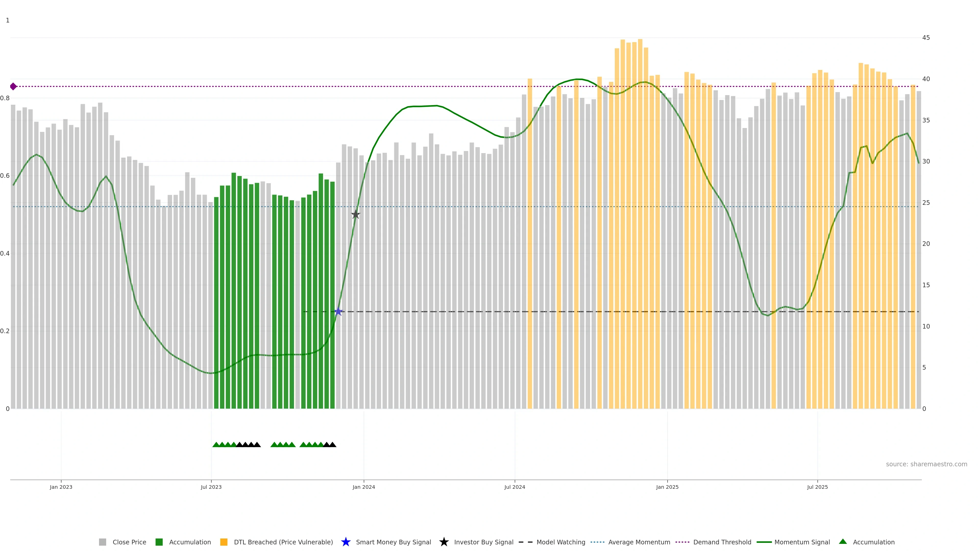The height and width of the screenshot is (551, 980).
Task: Click the purple Demand Threshold diamond marker
Action: coord(13,86)
